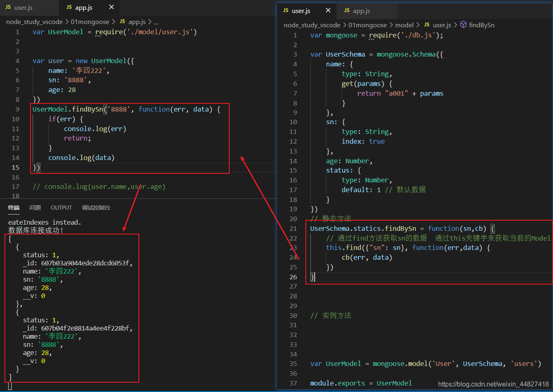The height and width of the screenshot is (392, 553).
Task: Open the 终端 terminal panel tab
Action: [x=14, y=208]
